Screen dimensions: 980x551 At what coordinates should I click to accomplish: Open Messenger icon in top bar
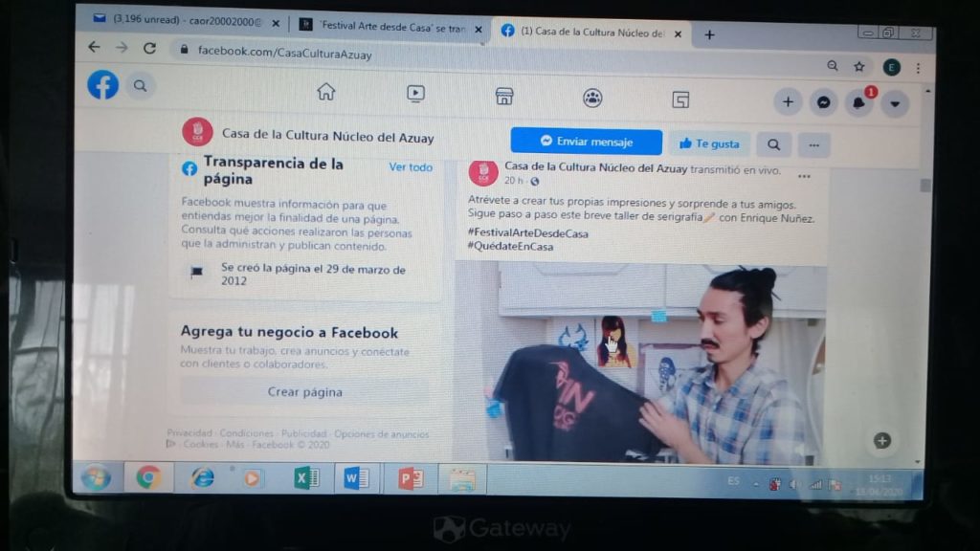point(824,102)
